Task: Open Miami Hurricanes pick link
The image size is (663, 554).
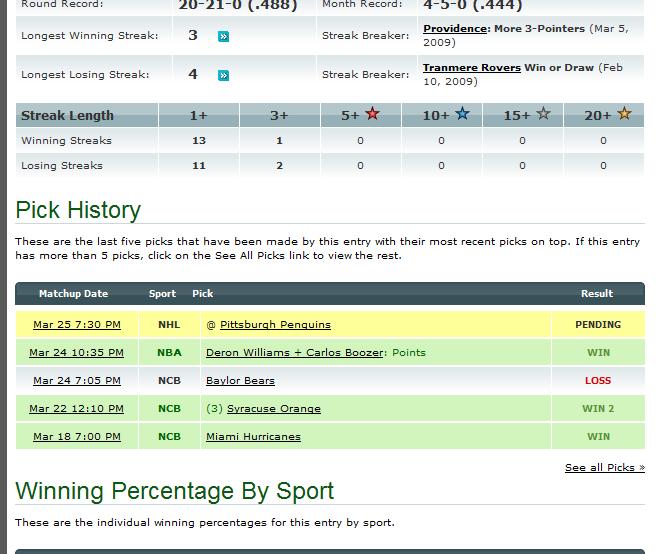Action: [x=253, y=437]
